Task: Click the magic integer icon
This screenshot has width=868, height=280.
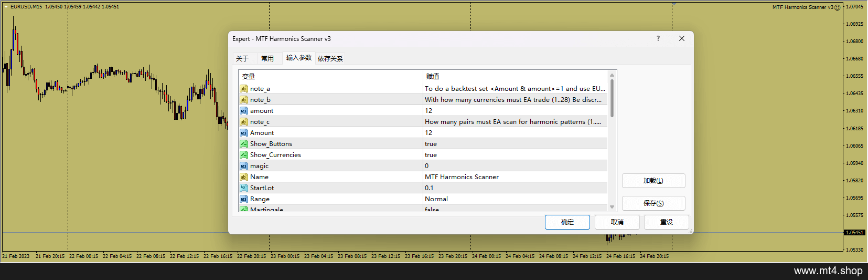Action: pos(243,166)
